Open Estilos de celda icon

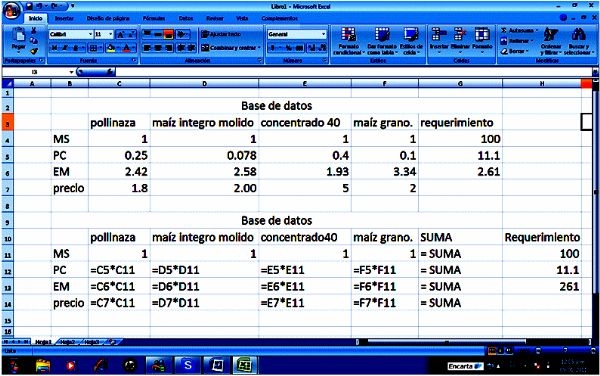(x=411, y=41)
